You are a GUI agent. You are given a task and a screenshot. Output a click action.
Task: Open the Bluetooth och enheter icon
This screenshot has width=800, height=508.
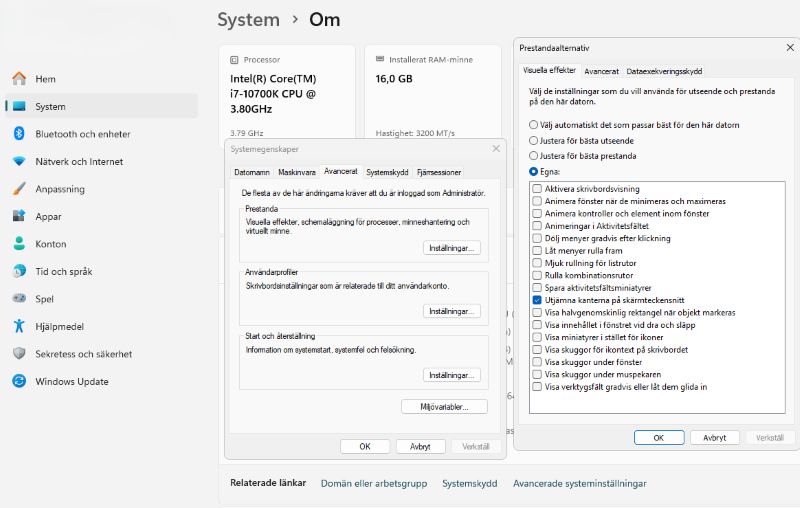pyautogui.click(x=19, y=134)
